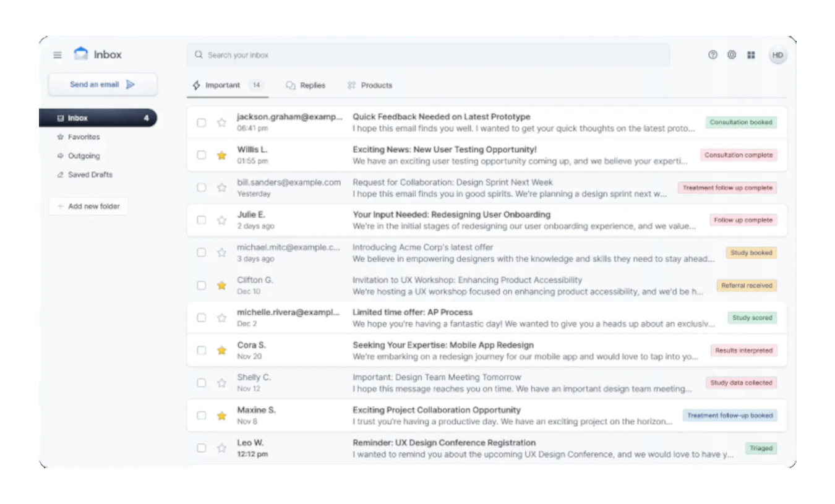
Task: Click the Consultation booked tag
Action: pos(741,122)
